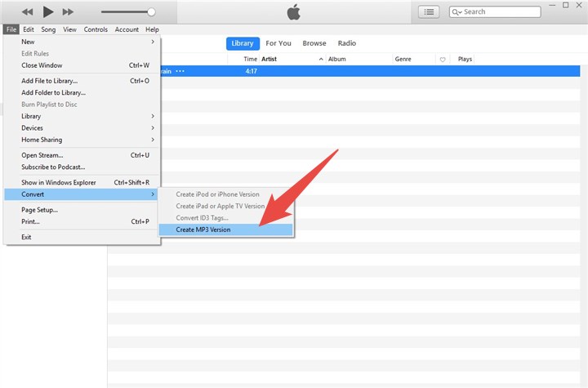The width and height of the screenshot is (588, 388).
Task: Adjust the volume slider knob
Action: tap(151, 12)
